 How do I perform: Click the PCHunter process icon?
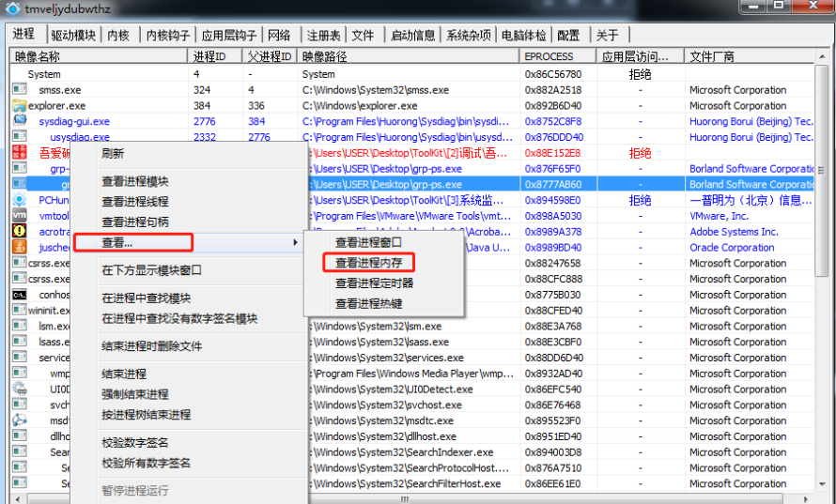click(19, 200)
